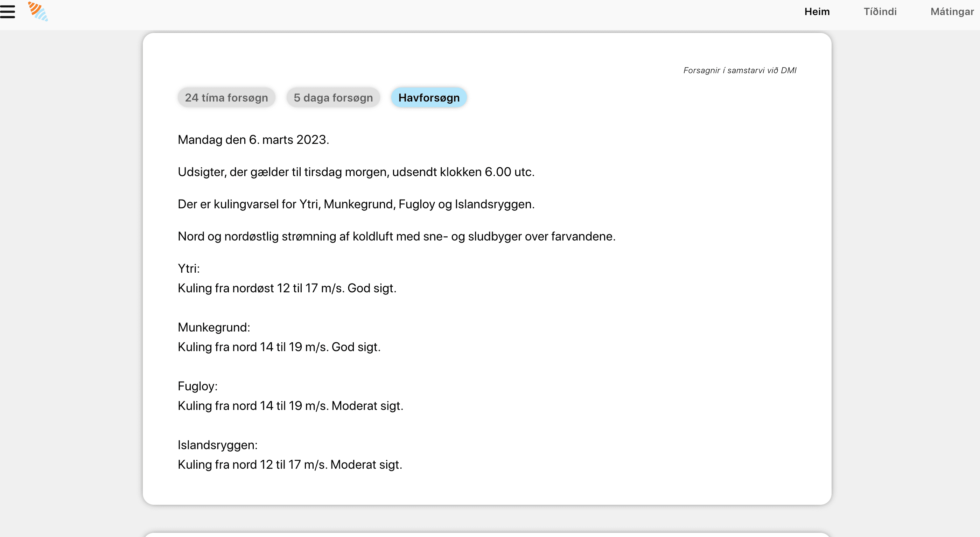Screen dimensions: 980x537
Task: Click the line starting 'Nord og nordøstlig strømning'
Action: coord(397,236)
